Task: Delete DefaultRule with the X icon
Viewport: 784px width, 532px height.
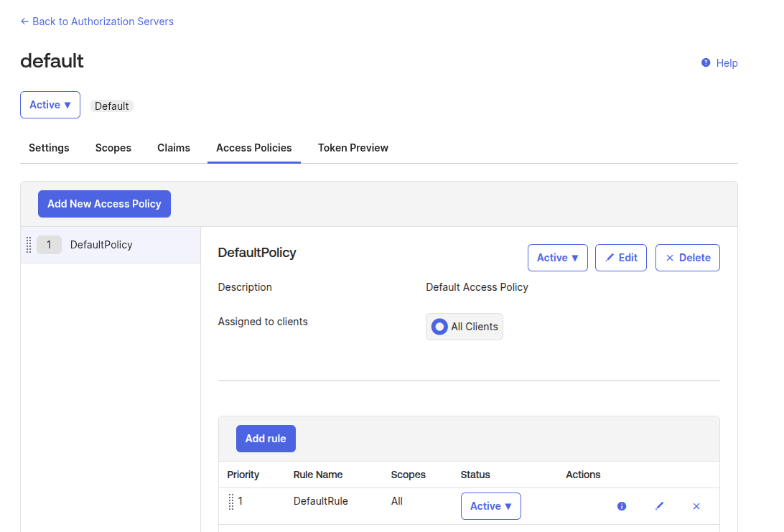Action: 696,506
